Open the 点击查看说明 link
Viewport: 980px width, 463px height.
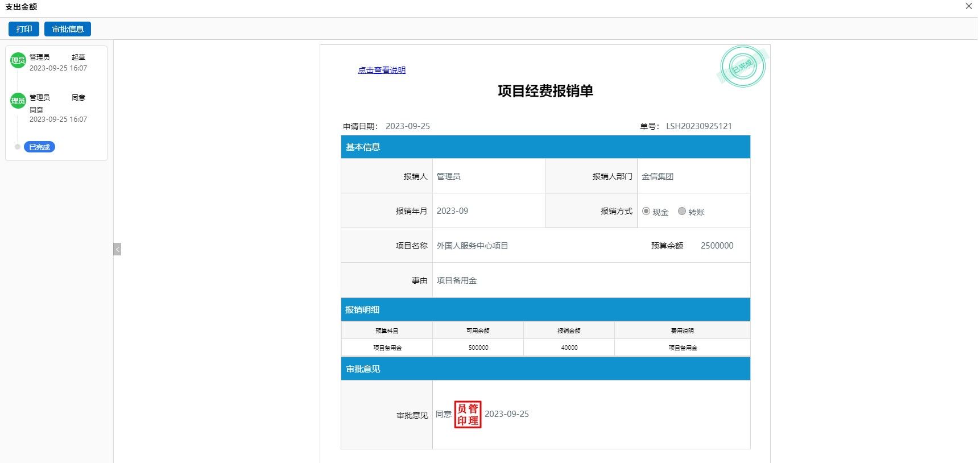coord(382,70)
